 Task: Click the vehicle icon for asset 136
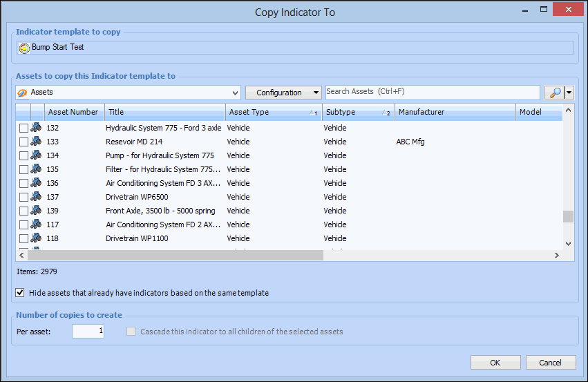(36, 183)
